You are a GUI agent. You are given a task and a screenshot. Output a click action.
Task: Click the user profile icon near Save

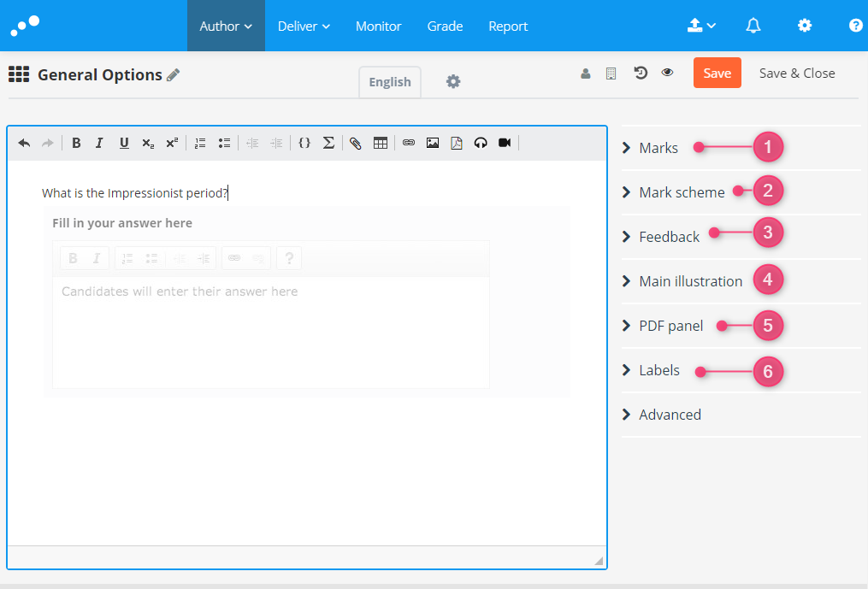coord(586,74)
